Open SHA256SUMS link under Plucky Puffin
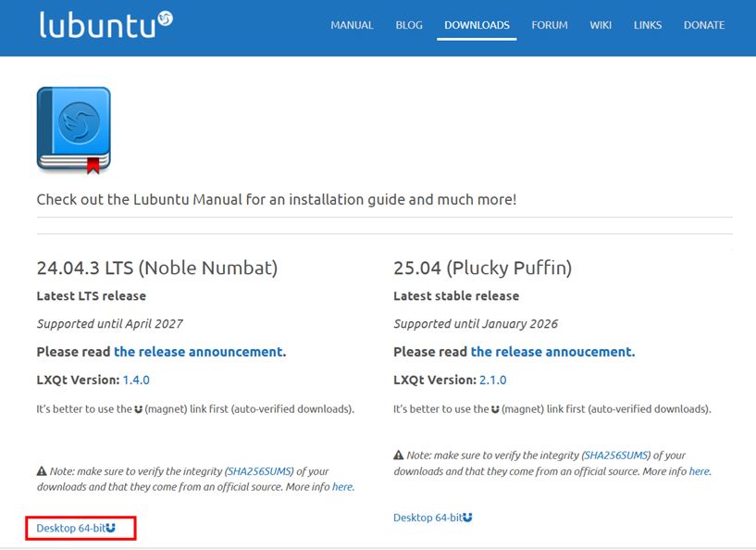 (x=616, y=456)
